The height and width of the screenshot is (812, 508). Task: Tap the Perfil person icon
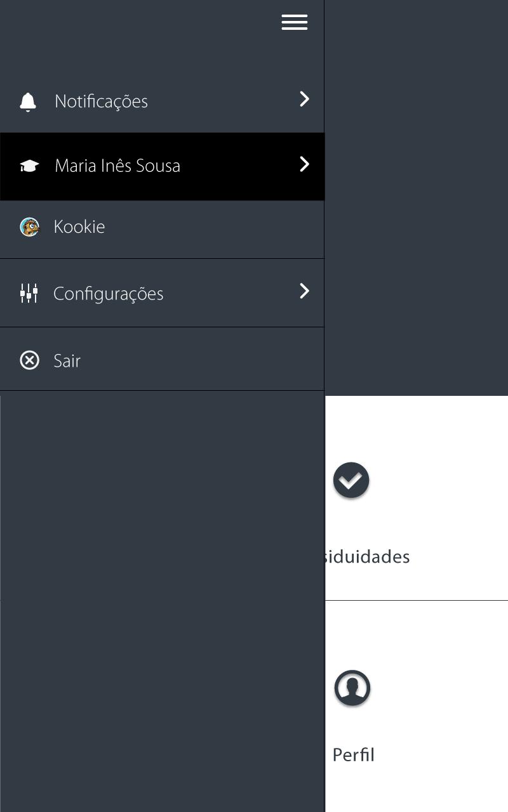click(x=352, y=688)
